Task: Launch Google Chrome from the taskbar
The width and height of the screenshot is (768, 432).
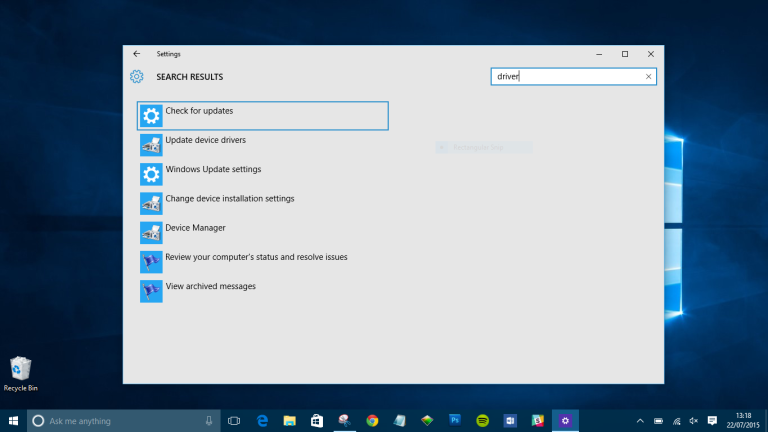Action: tap(372, 421)
